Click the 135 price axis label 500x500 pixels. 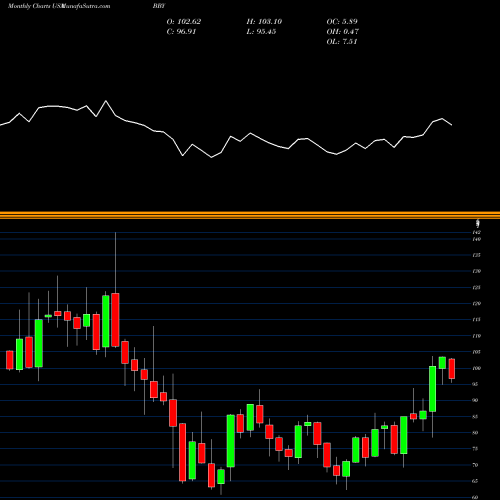[477, 255]
